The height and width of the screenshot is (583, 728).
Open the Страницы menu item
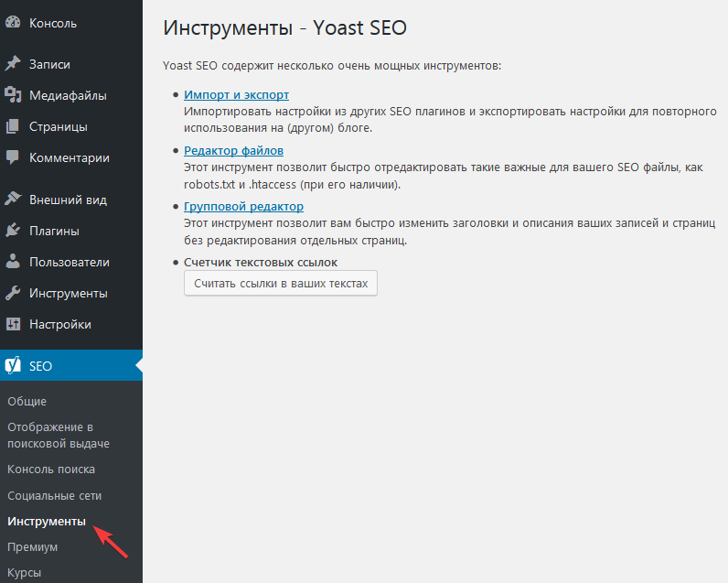pyautogui.click(x=71, y=126)
